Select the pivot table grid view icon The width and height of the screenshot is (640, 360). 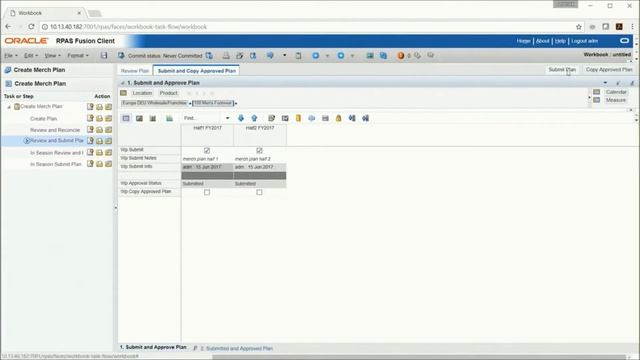(x=126, y=118)
